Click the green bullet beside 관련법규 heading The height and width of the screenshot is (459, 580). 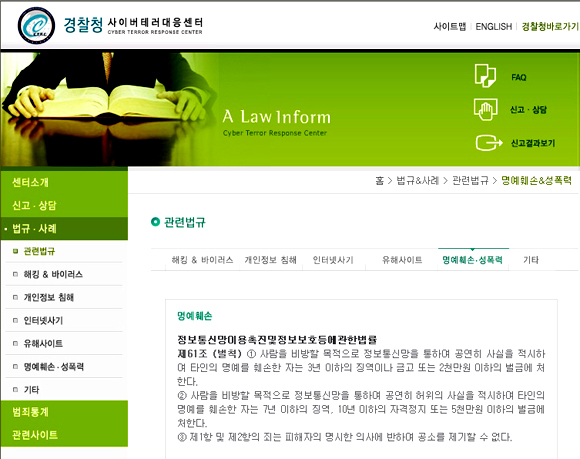155,222
